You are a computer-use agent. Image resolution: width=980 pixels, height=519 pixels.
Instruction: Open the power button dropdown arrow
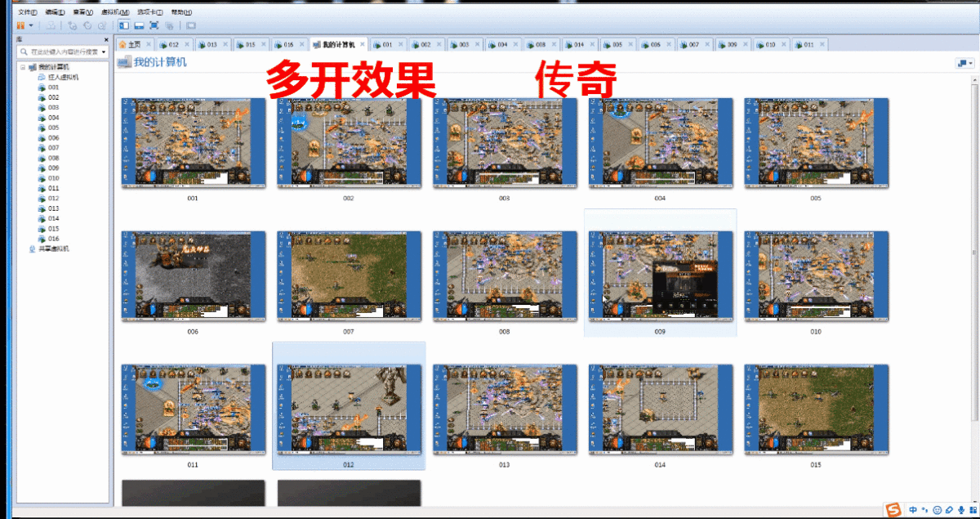tap(31, 26)
